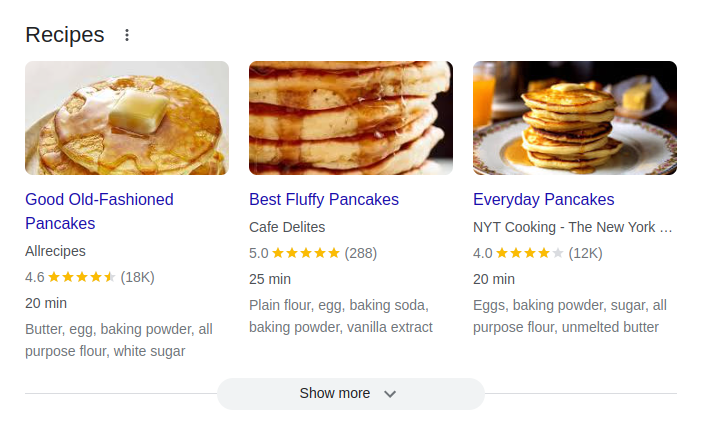Viewport: 704px width, 440px height.
Task: Click the Good Old-Fashioned Pancakes photo
Action: 127,118
